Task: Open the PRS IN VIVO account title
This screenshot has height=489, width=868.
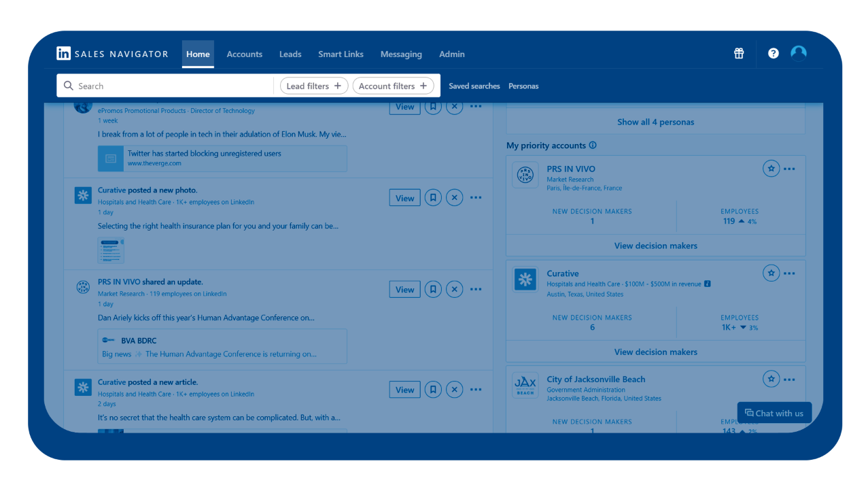Action: [571, 169]
